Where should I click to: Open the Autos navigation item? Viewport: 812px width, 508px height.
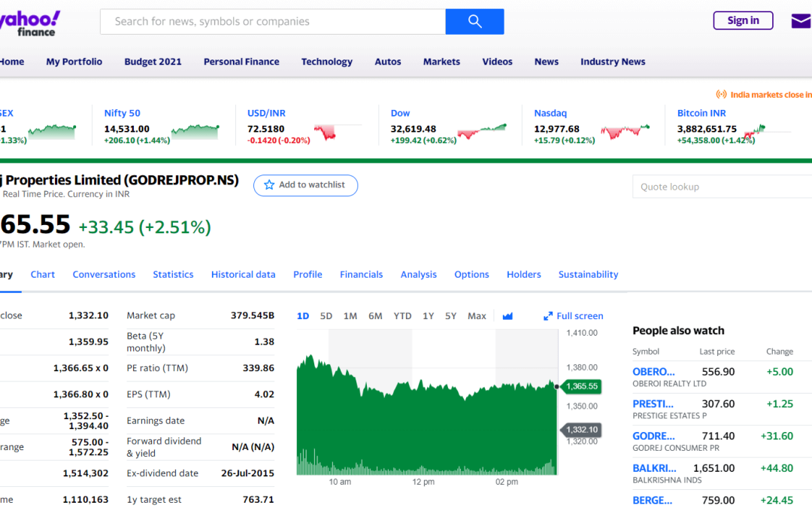click(388, 62)
